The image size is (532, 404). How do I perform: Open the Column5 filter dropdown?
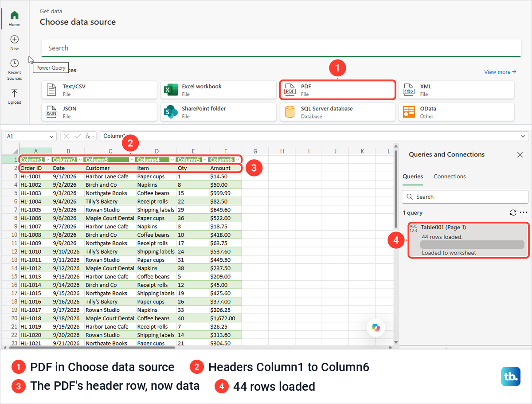click(205, 160)
